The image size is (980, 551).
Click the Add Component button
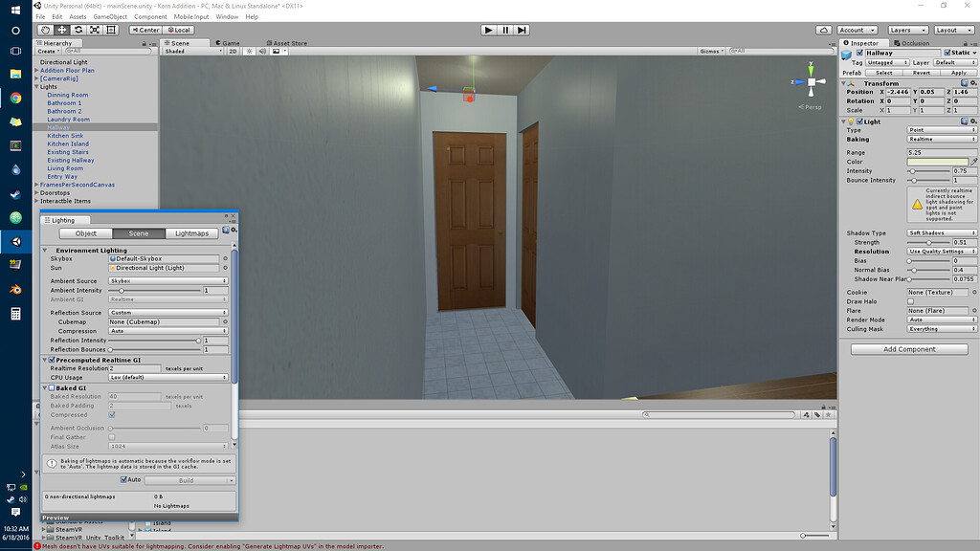point(907,348)
